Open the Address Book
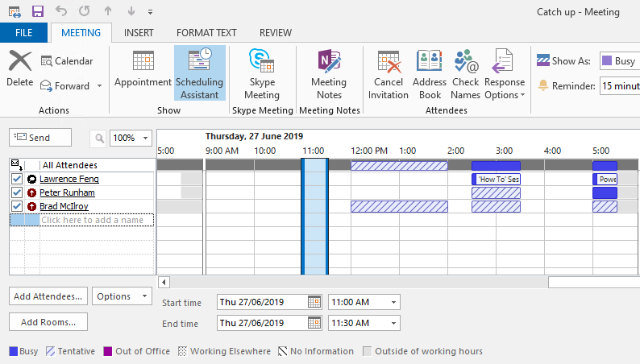Screen dimensions: 640x364 (430, 73)
